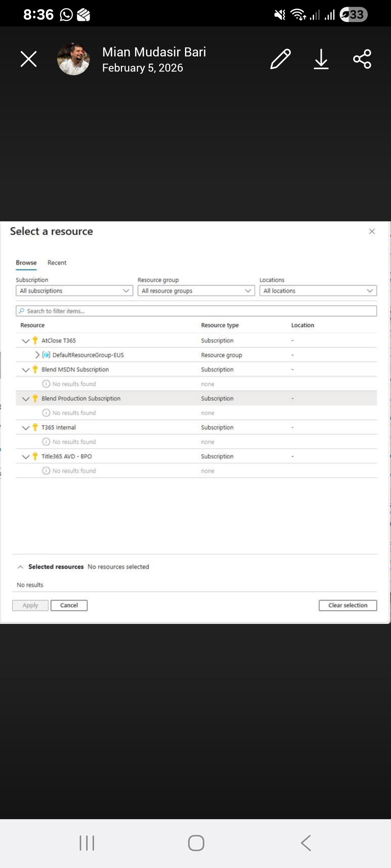
Task: Tap the share icon
Action: click(362, 59)
